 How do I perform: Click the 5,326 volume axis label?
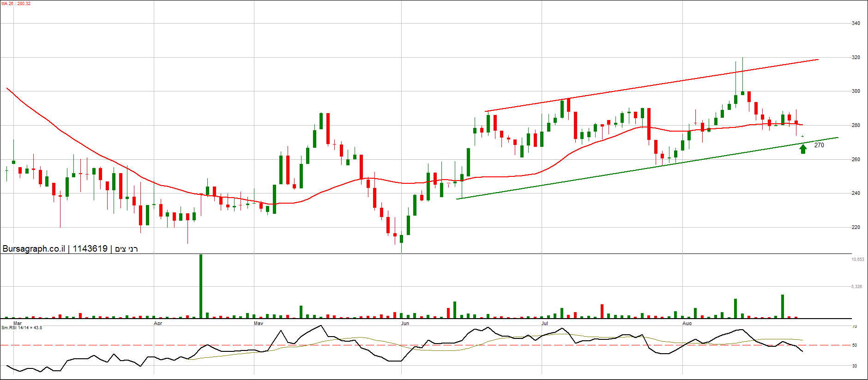tap(856, 287)
